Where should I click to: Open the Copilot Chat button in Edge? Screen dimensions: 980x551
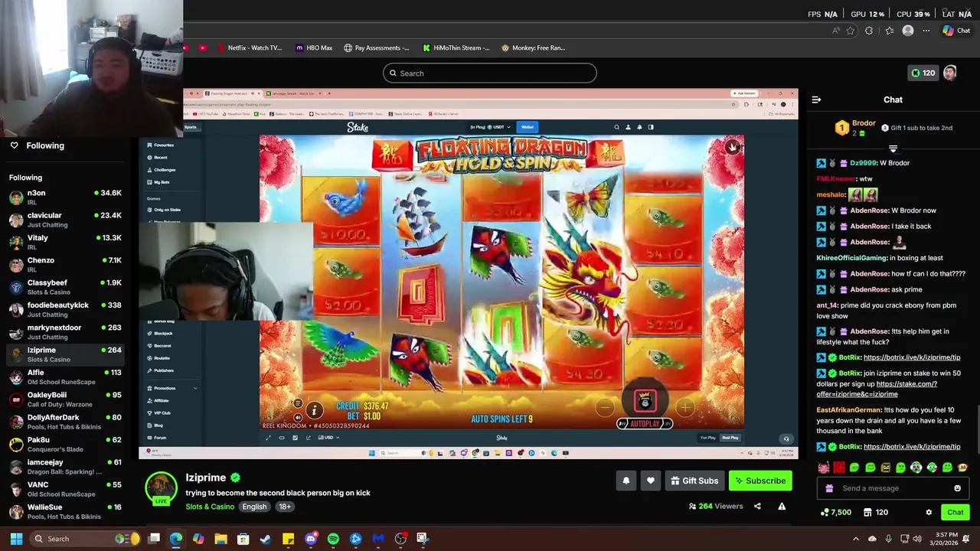[x=957, y=31]
